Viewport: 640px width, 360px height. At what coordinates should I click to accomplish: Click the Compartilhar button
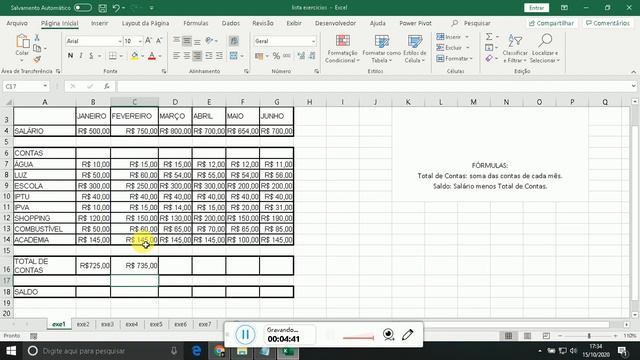(551, 23)
